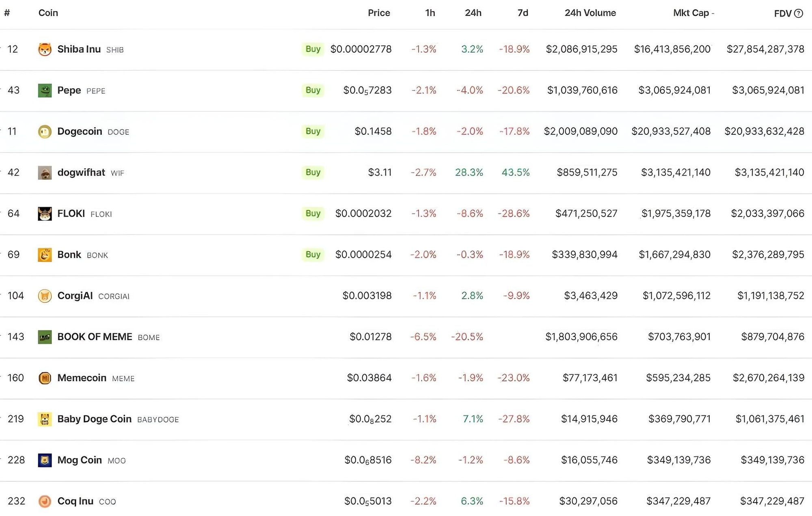Click the Buy button for Bonk
The image size is (812, 516).
[x=313, y=255]
